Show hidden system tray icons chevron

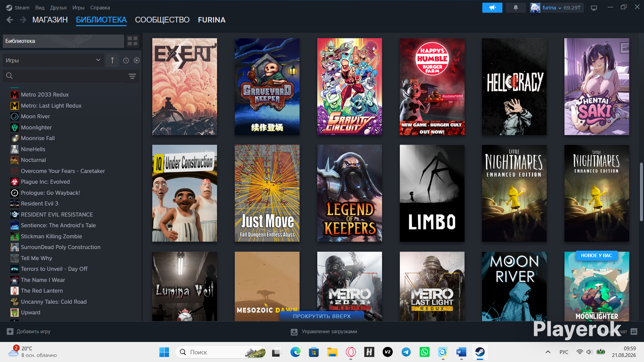coord(548,352)
